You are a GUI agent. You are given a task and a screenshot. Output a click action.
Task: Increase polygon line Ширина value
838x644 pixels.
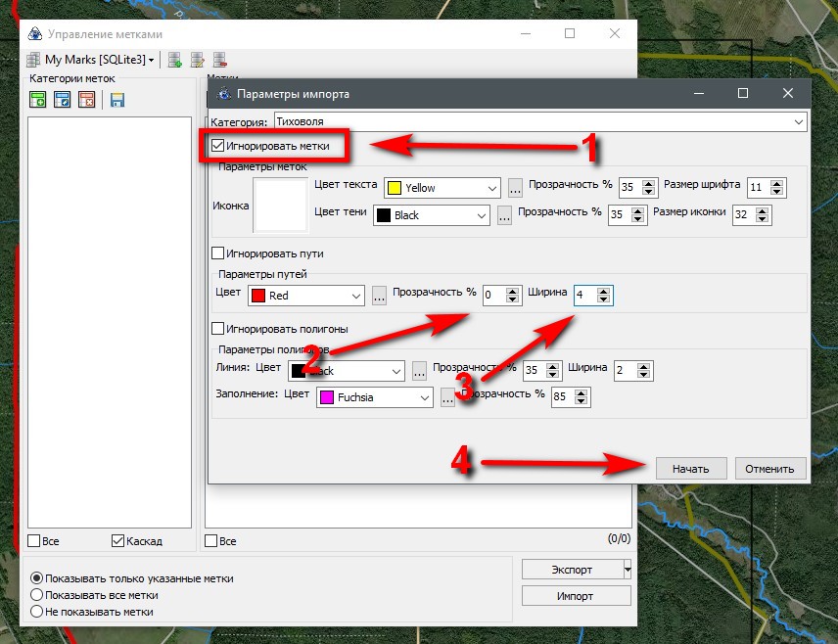click(x=643, y=366)
